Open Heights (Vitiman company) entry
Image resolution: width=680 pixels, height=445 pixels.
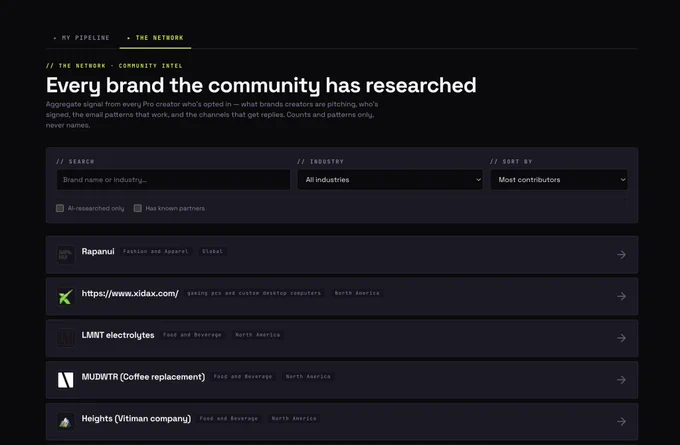pyautogui.click(x=136, y=419)
